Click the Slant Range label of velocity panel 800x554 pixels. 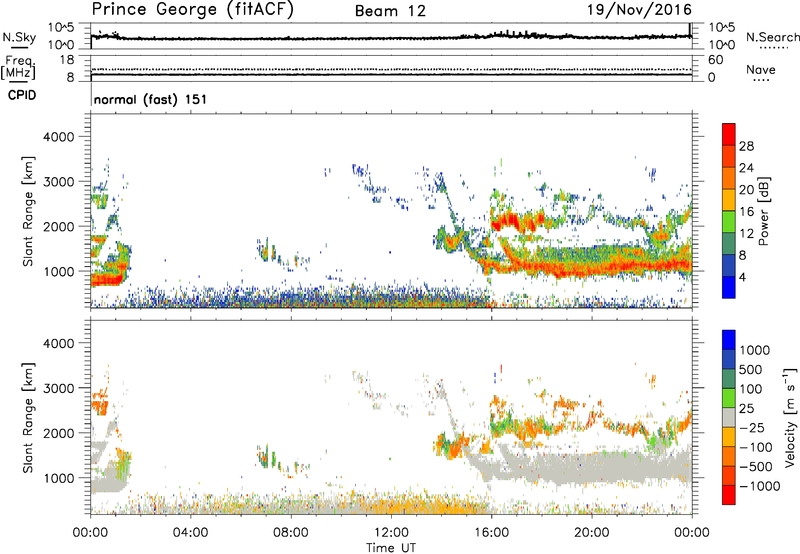click(x=28, y=417)
